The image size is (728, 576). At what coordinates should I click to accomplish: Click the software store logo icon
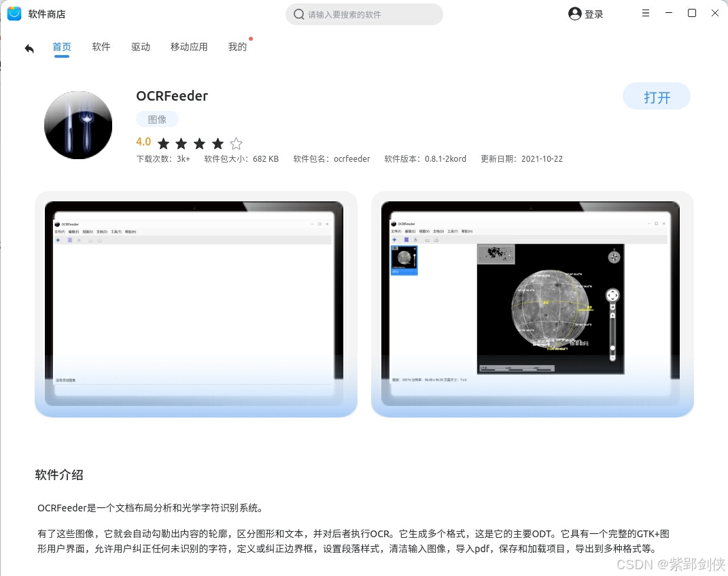pyautogui.click(x=14, y=14)
